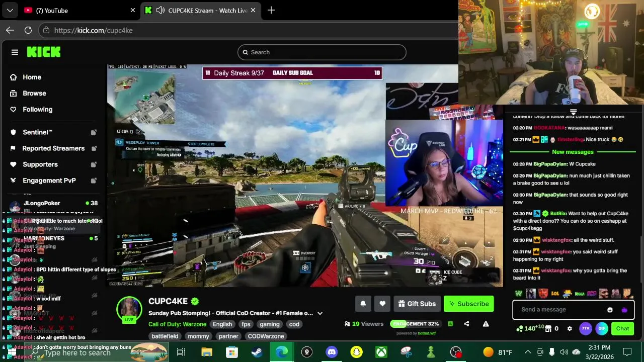Click external-link icon next to Supporters
This screenshot has height=362, width=644.
click(94, 164)
